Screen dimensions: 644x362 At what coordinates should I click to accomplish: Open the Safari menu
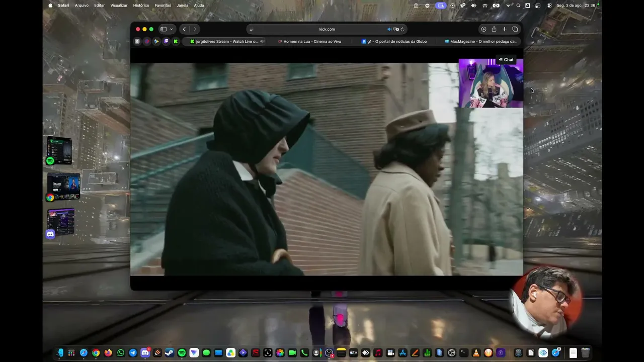point(63,6)
